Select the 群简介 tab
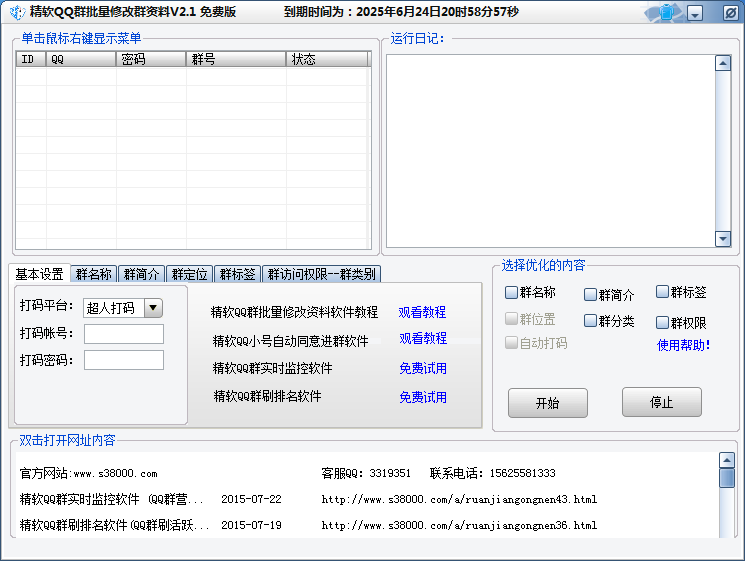The image size is (745, 561). click(141, 274)
